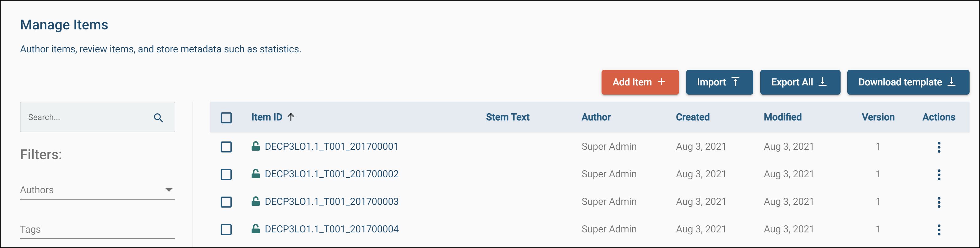Click the Item ID sort arrow

(291, 117)
